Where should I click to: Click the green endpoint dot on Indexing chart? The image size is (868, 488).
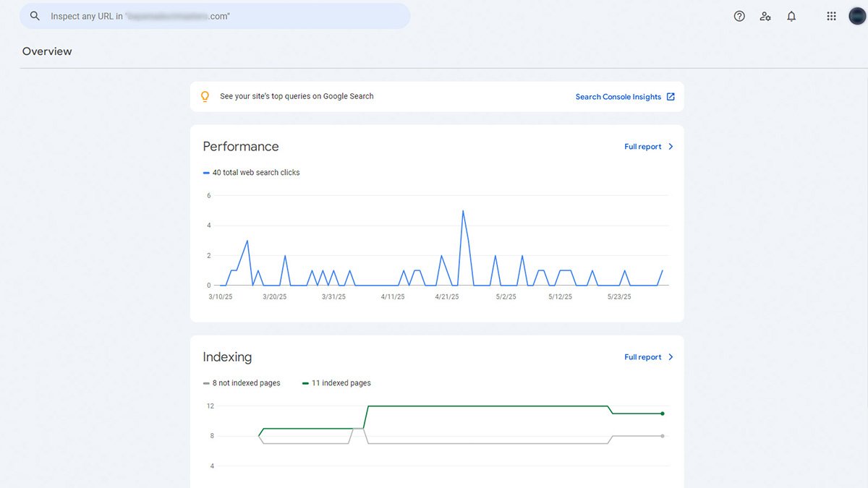click(x=663, y=414)
